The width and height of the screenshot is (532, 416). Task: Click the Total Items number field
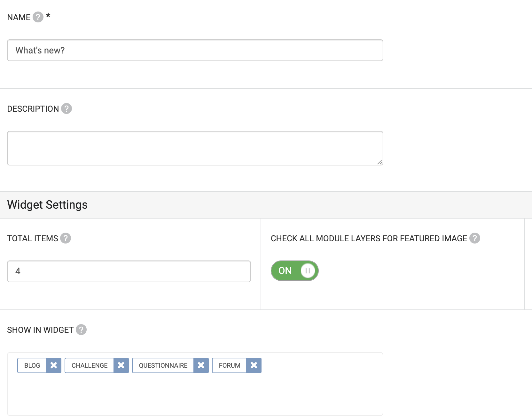129,271
